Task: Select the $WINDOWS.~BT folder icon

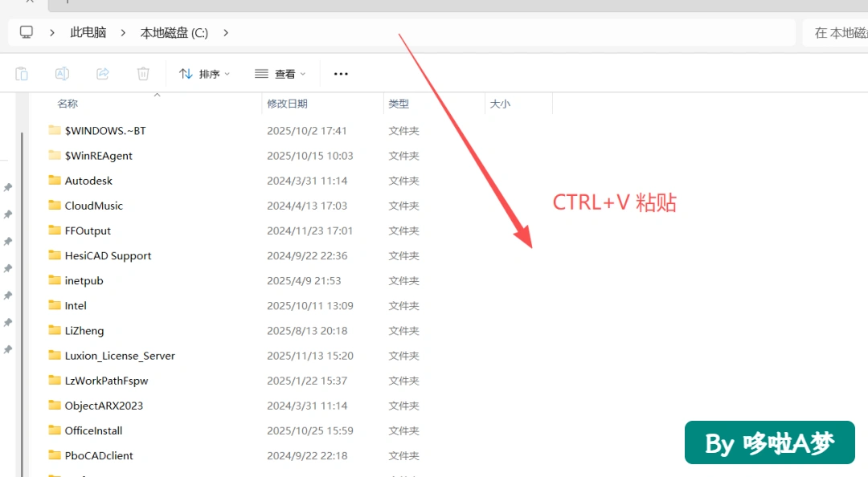Action: coord(55,130)
